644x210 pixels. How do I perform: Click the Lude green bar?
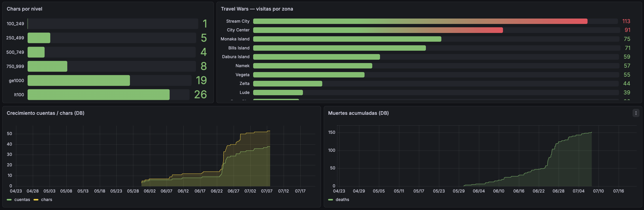(278, 92)
